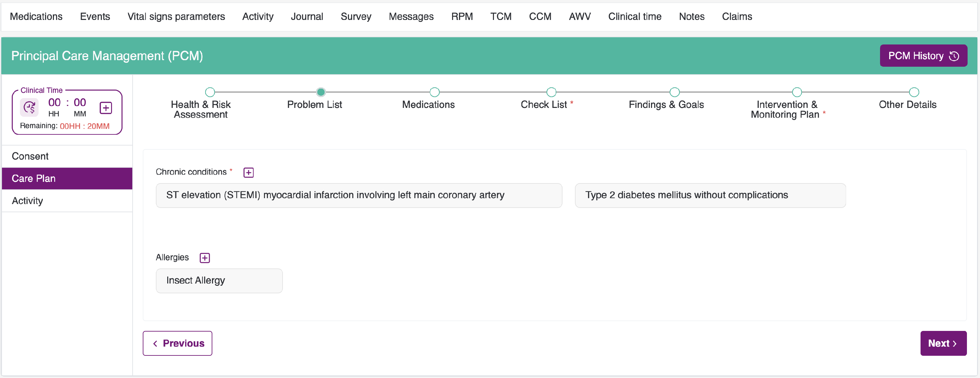Click the Previous button

178,343
